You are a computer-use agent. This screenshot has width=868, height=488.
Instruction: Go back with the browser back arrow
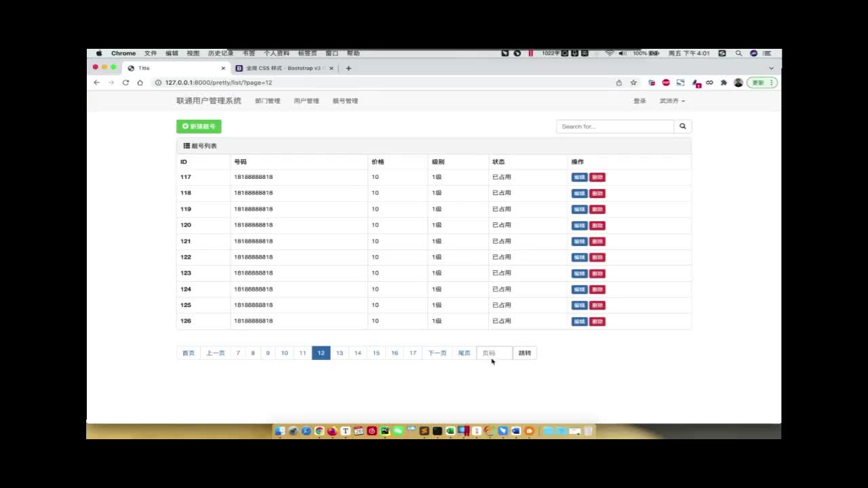[x=96, y=83]
